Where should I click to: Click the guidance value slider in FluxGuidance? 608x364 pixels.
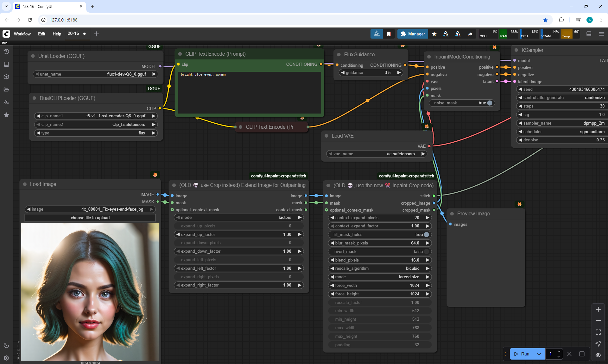(370, 73)
